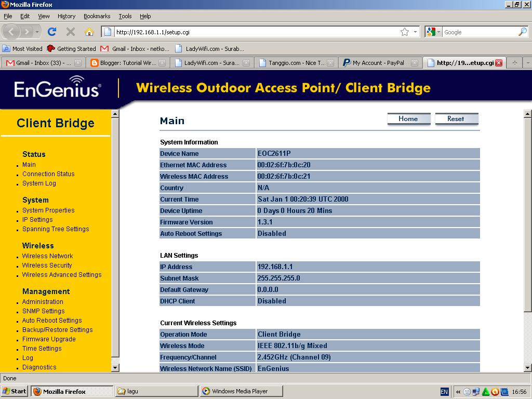Click the search magnifier icon
Screen dimensions: 532x399
pos(523,32)
